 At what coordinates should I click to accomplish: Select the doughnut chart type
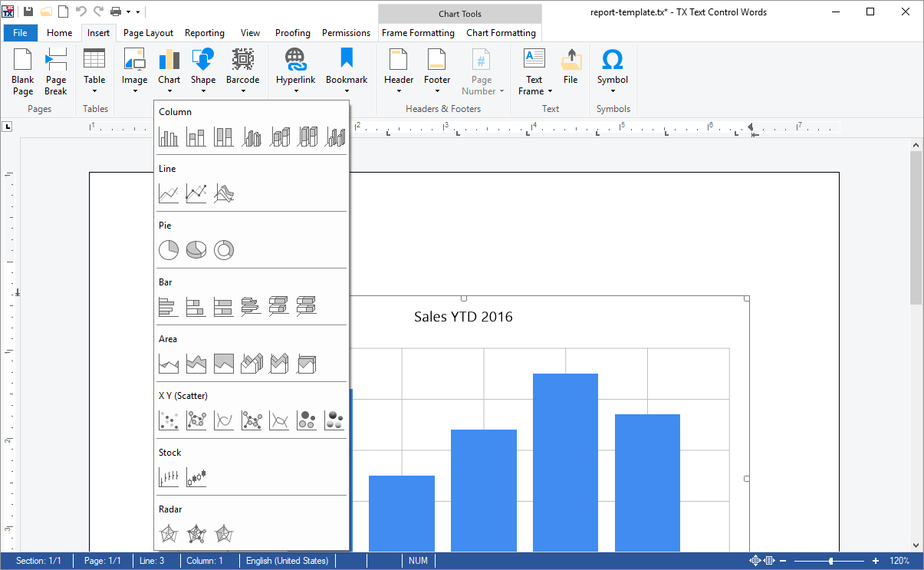[x=224, y=250]
